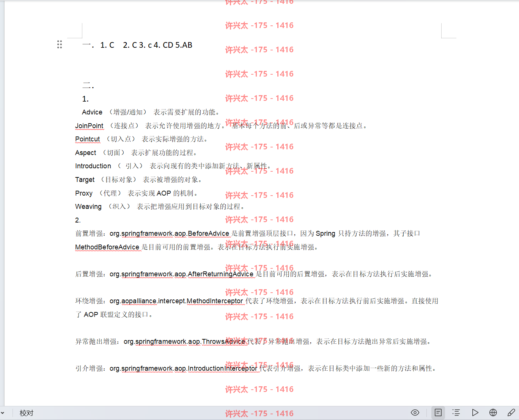
Task: Click the underlined word 'JoinPoint'
Action: pyautogui.click(x=89, y=126)
